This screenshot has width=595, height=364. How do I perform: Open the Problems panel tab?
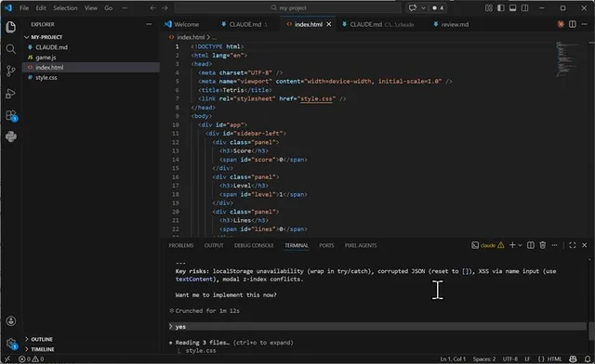tap(181, 245)
